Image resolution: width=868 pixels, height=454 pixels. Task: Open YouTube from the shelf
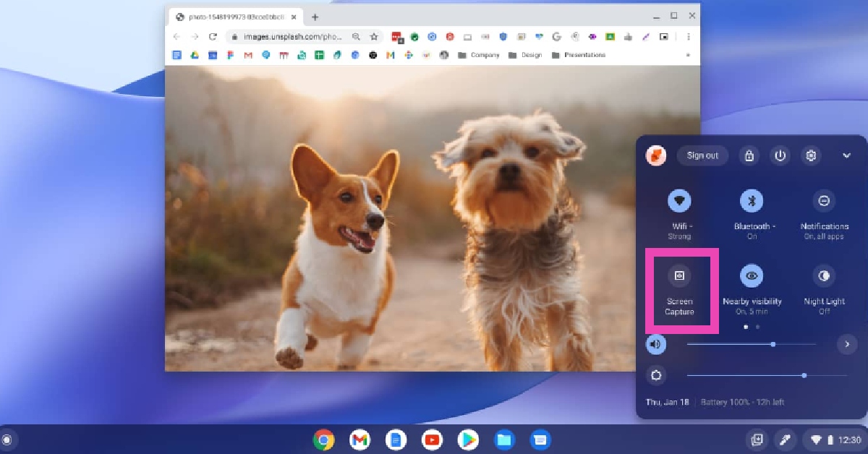(432, 439)
